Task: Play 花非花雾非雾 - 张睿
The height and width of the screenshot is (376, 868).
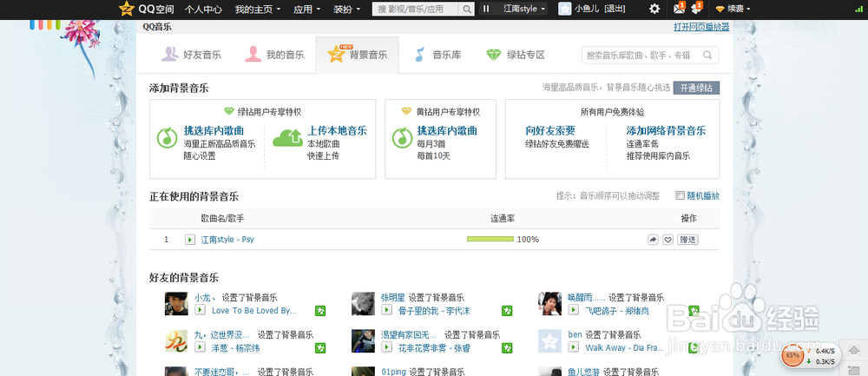Action: [x=387, y=347]
